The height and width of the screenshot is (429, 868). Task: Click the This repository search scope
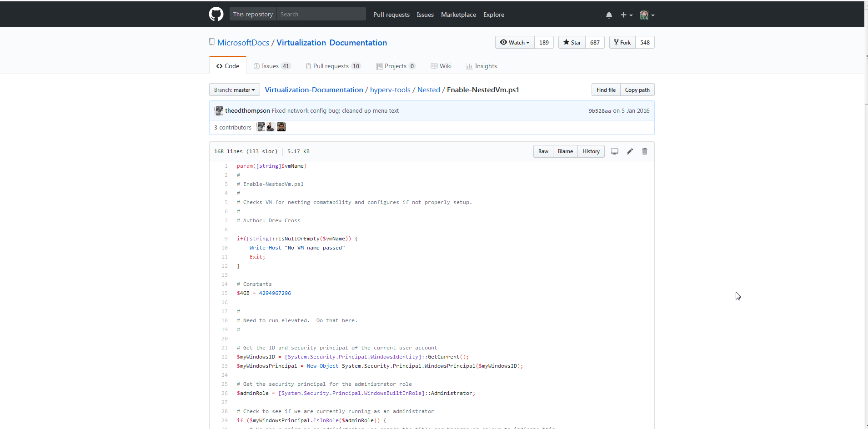point(253,14)
